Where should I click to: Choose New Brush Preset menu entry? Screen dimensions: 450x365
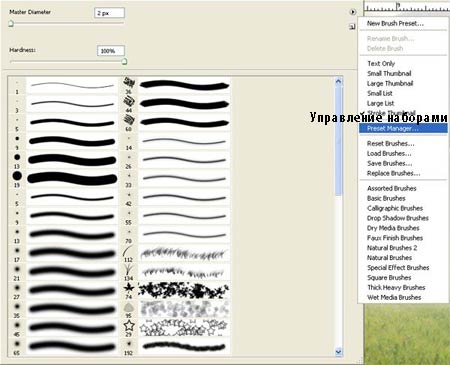(395, 23)
